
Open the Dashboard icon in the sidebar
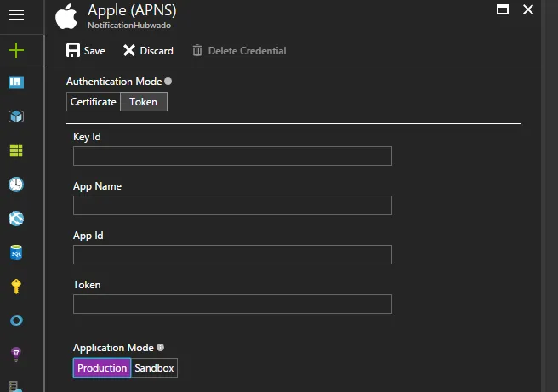click(16, 82)
